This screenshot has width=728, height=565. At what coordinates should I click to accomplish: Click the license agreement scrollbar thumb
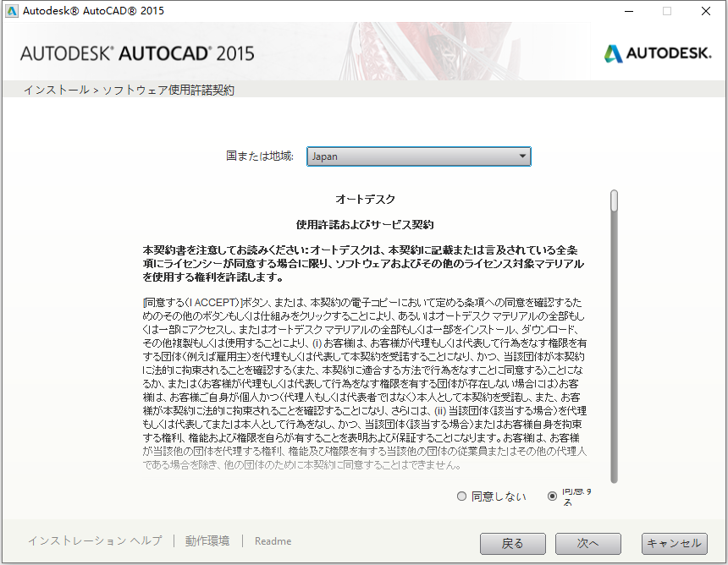pos(615,200)
